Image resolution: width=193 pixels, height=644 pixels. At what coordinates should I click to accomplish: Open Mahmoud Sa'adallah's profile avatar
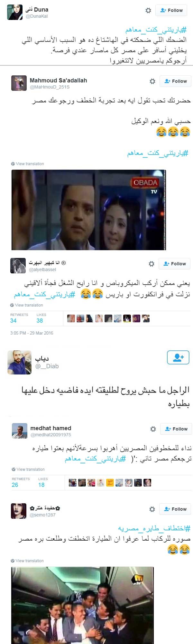coord(19,83)
